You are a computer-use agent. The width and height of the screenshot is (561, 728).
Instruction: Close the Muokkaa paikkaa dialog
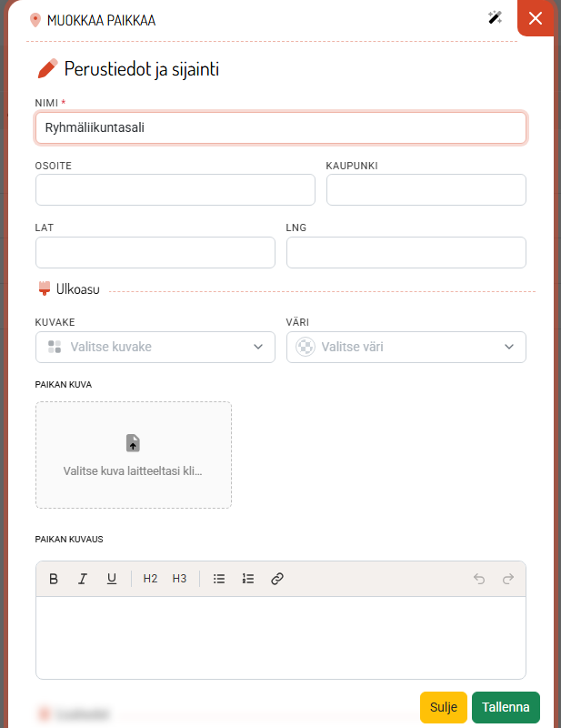coord(536,18)
